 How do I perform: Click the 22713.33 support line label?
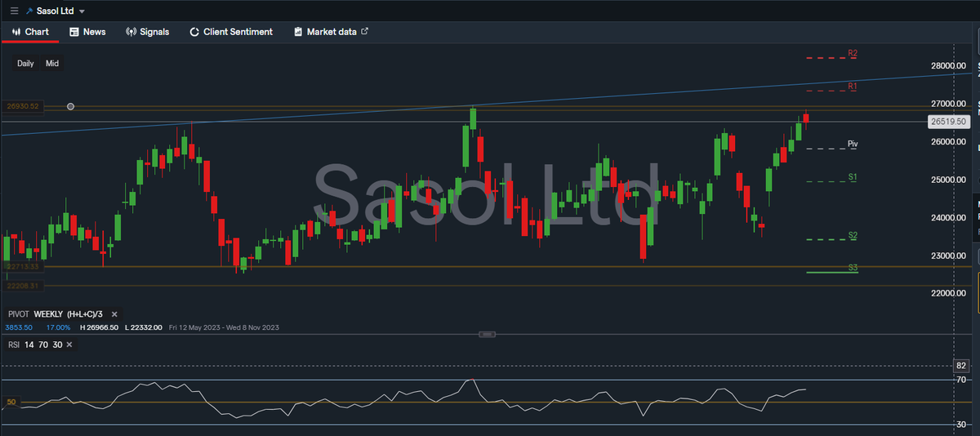pyautogui.click(x=22, y=267)
